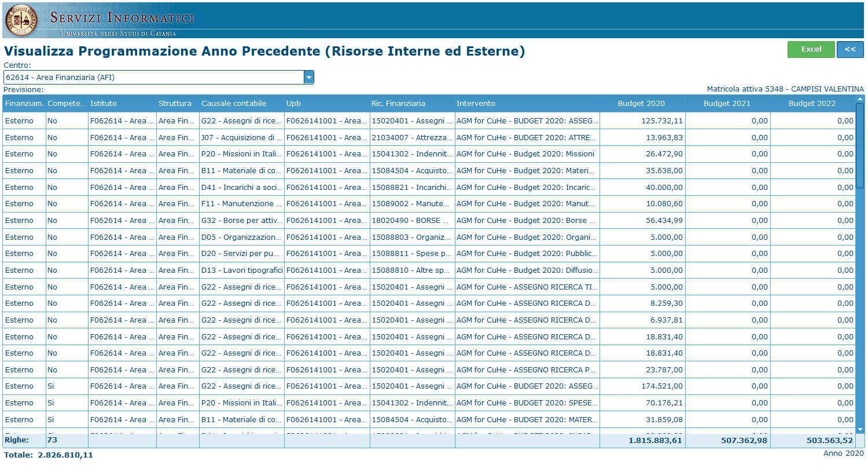Screen dimensions: 868x472
Task: Select budget value 56.434,99
Action: (642, 221)
